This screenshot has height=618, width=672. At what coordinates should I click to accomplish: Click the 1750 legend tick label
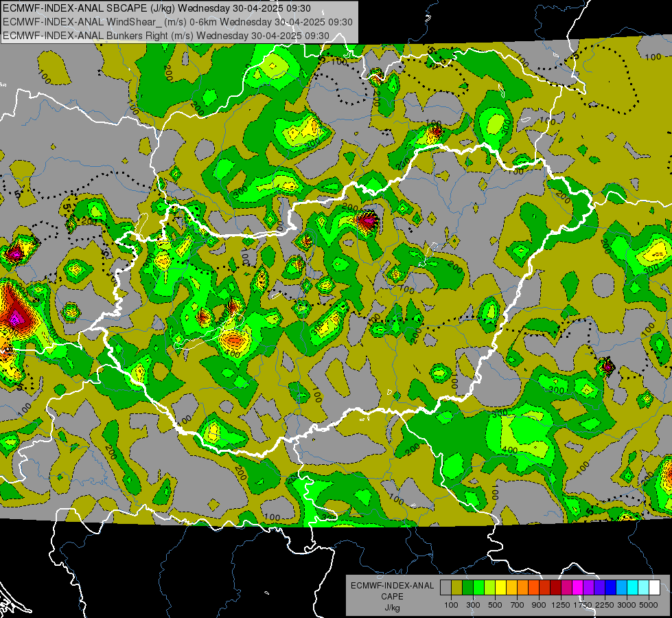click(x=583, y=605)
